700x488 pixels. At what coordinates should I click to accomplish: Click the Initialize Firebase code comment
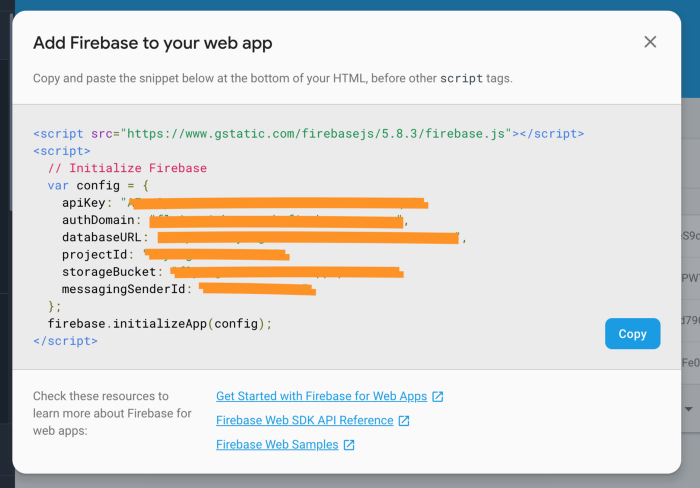(x=127, y=168)
